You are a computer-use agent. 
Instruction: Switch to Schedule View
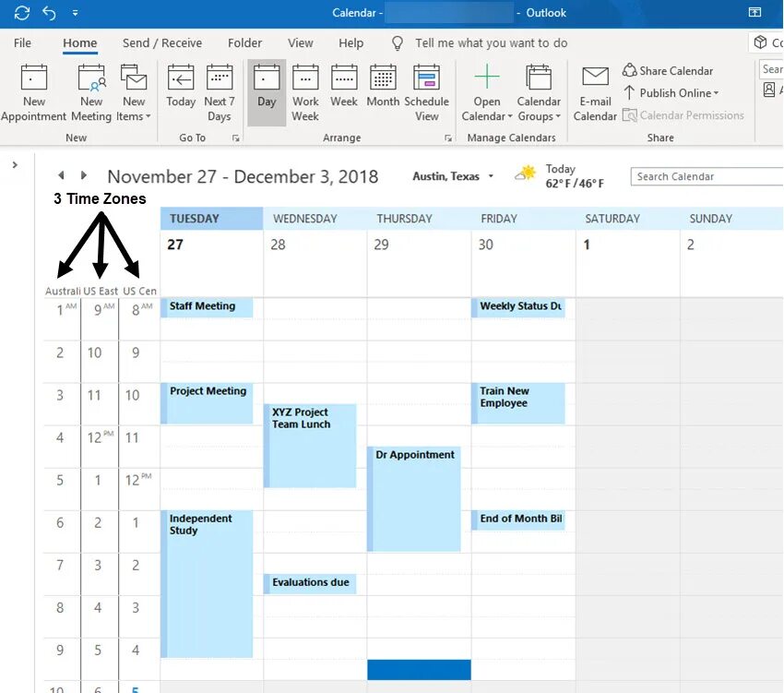(x=426, y=93)
